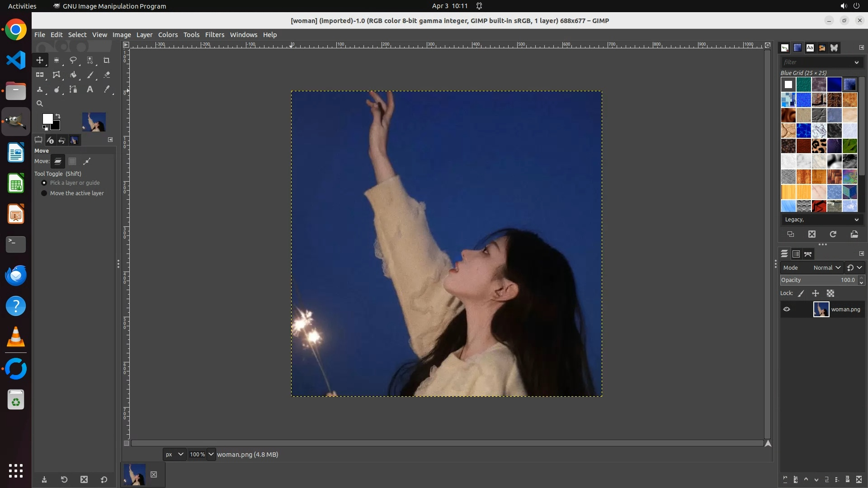Click the foreground white color swatch
868x488 pixels.
click(x=47, y=118)
